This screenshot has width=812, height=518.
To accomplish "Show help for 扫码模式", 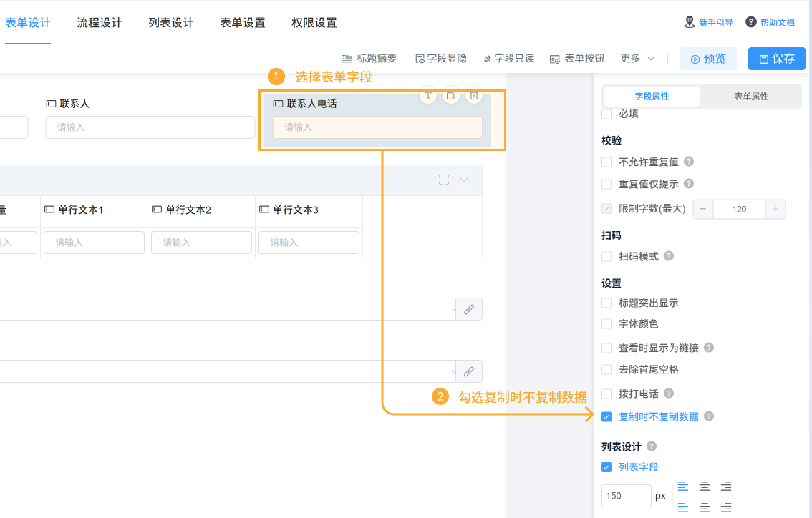I will [x=669, y=256].
